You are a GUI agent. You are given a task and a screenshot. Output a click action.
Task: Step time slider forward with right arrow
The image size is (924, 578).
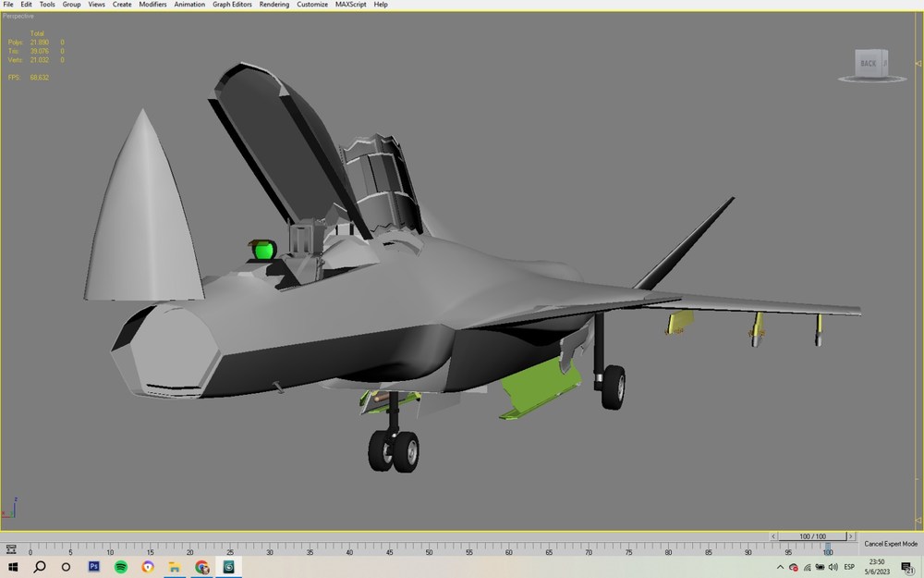tap(850, 536)
